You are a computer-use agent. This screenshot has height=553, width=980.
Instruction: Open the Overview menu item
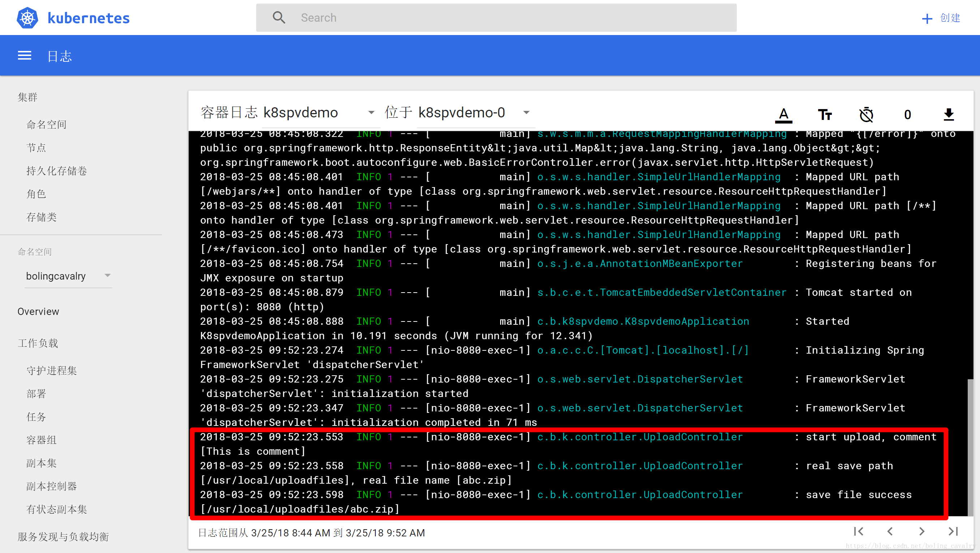coord(38,311)
